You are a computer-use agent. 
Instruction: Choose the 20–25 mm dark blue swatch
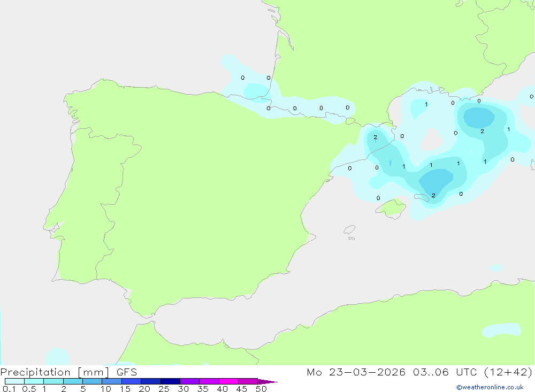coord(151,381)
